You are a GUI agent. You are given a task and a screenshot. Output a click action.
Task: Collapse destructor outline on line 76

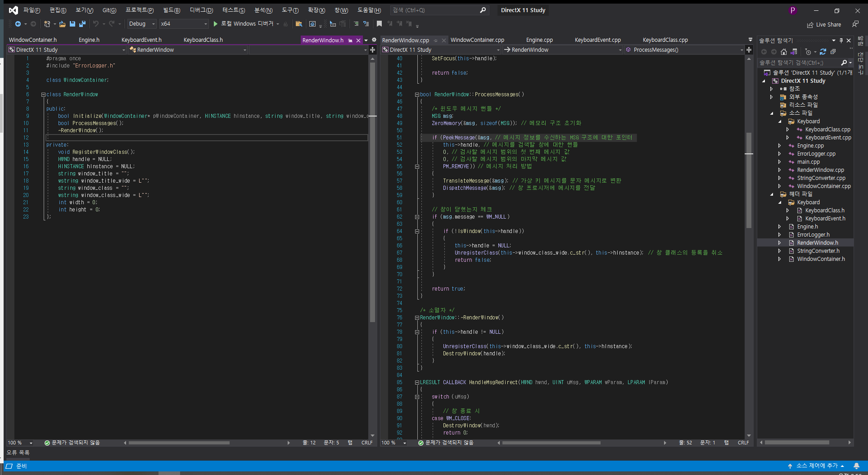tap(417, 318)
